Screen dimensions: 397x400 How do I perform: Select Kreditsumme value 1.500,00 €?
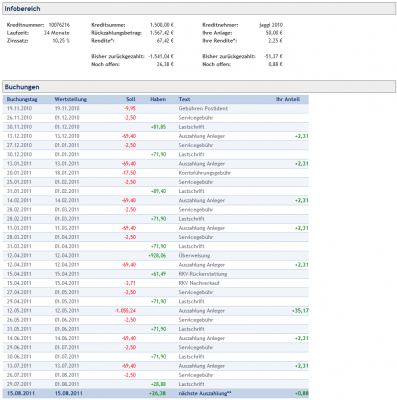[162, 25]
